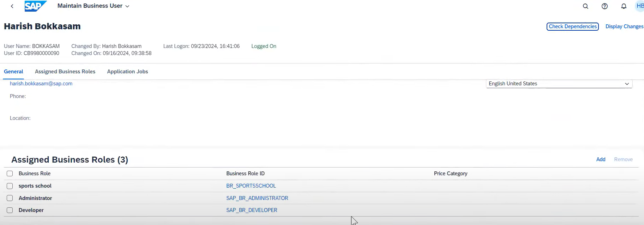Click Changed By Harish Bokkasam text

[107, 46]
